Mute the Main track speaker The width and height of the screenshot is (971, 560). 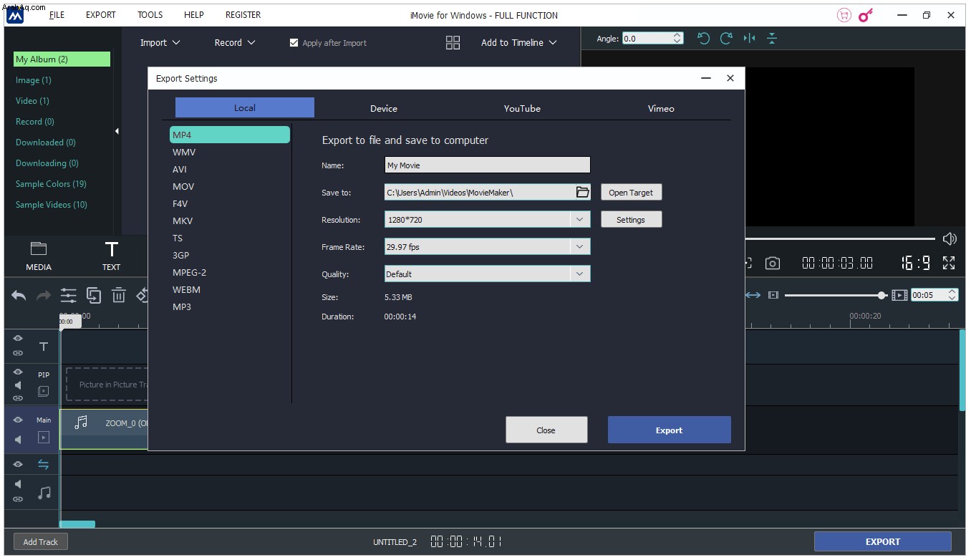(18, 439)
